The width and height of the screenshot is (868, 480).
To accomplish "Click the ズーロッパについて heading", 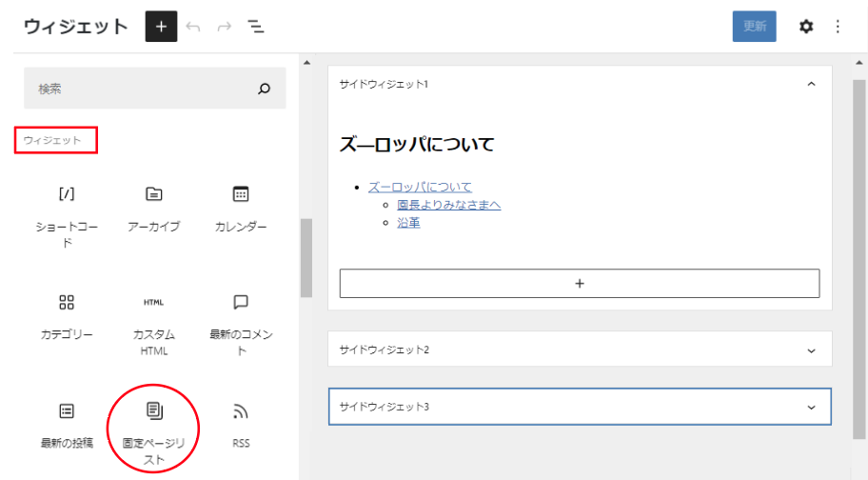I will [417, 145].
